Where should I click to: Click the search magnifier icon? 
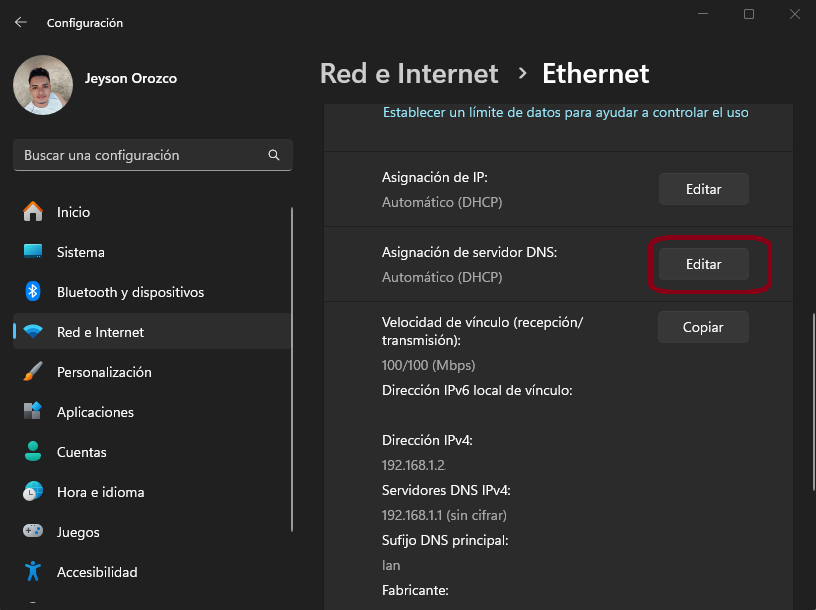pos(274,156)
